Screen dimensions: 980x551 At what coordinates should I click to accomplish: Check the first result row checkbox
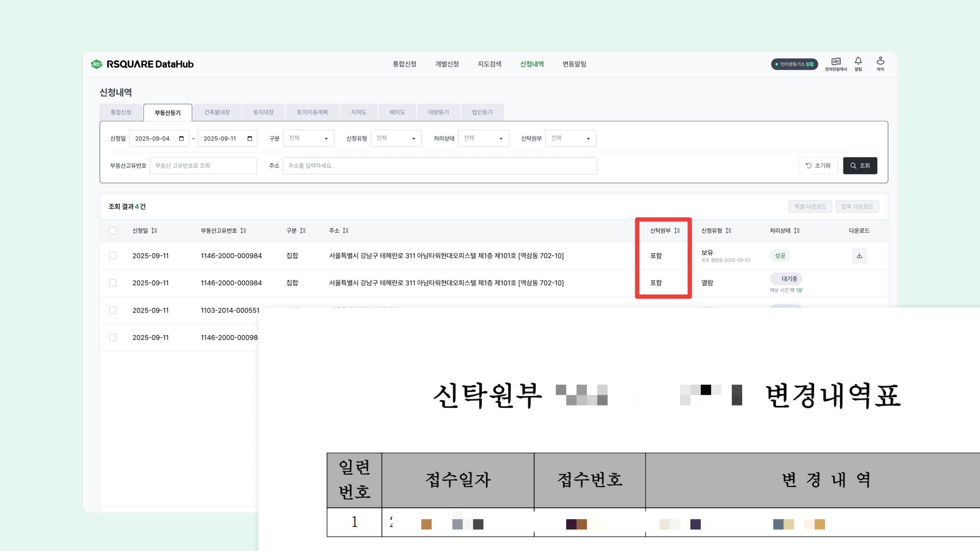click(113, 256)
